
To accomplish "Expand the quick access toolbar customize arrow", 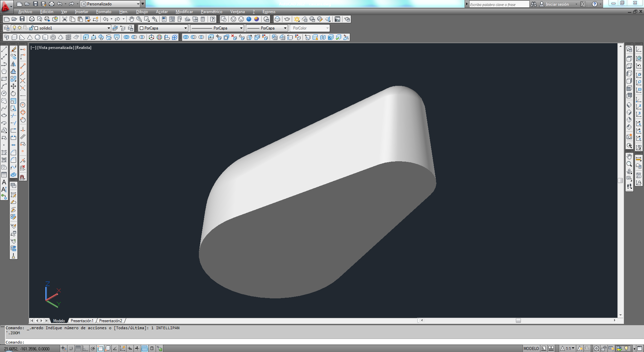I will [x=143, y=4].
